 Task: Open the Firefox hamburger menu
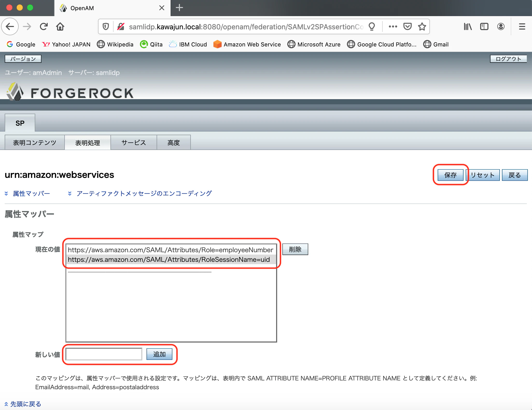522,26
